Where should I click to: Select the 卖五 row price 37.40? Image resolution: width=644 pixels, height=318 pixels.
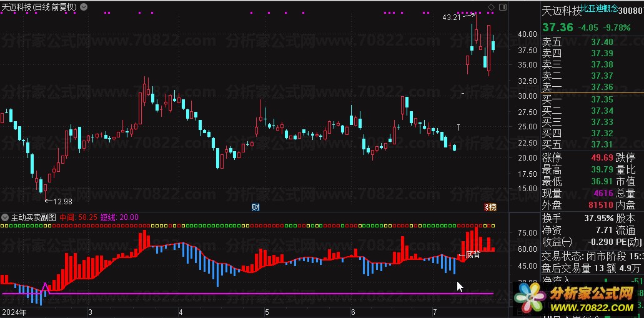[x=602, y=42]
